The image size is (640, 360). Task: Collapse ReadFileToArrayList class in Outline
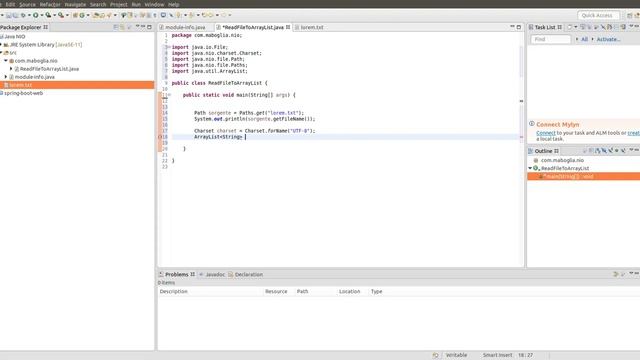pos(530,168)
